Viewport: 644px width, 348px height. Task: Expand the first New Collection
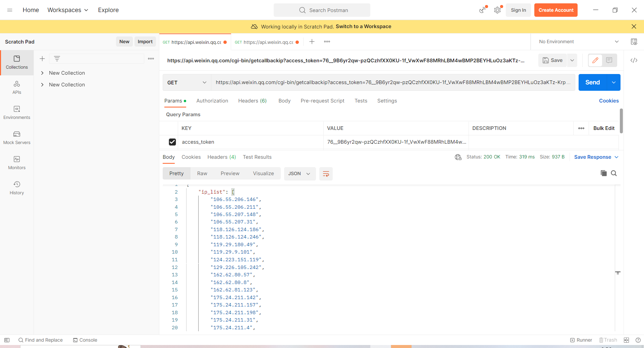click(x=42, y=73)
